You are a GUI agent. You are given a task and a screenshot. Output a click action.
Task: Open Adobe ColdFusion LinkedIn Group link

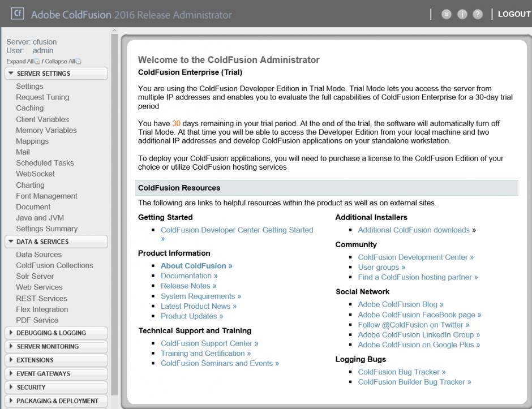[x=419, y=335]
